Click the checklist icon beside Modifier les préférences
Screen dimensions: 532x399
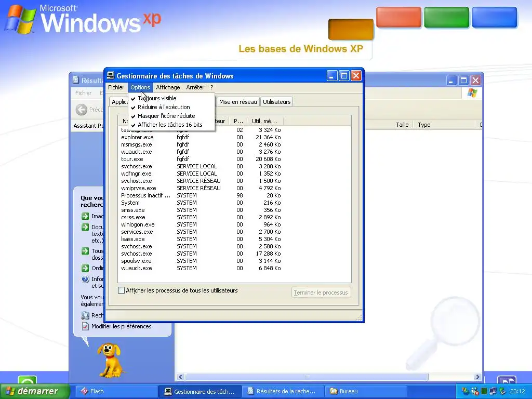pos(85,326)
